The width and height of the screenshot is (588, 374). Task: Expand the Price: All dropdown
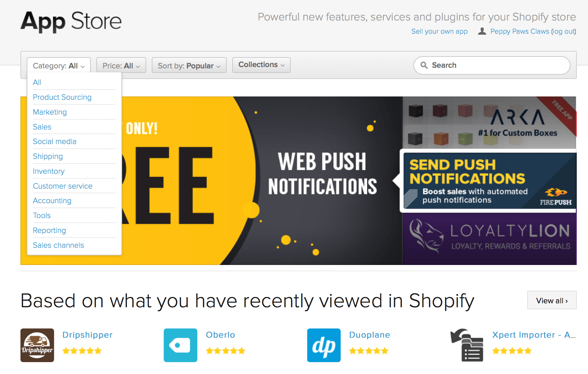point(121,65)
